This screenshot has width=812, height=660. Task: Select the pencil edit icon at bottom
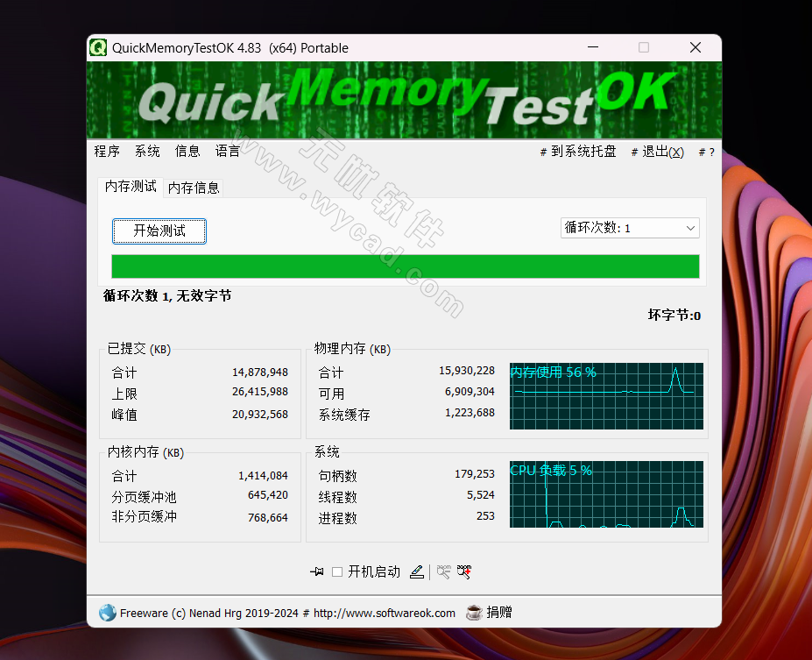click(x=418, y=571)
